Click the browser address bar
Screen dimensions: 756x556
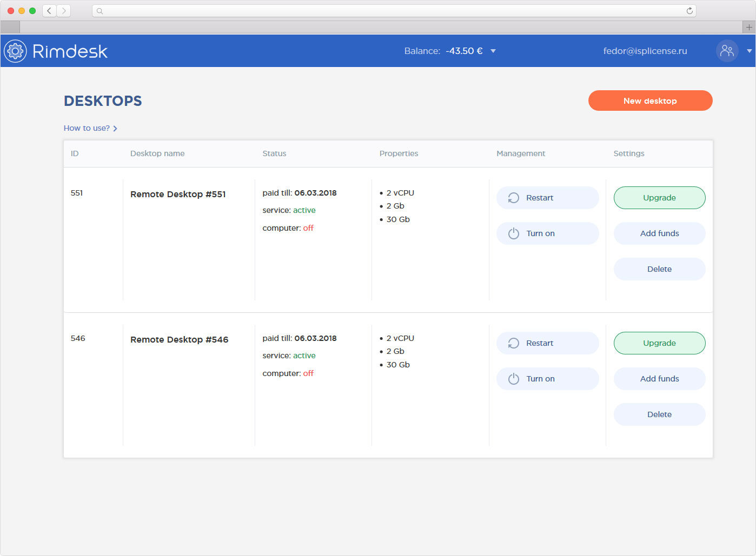coord(394,11)
